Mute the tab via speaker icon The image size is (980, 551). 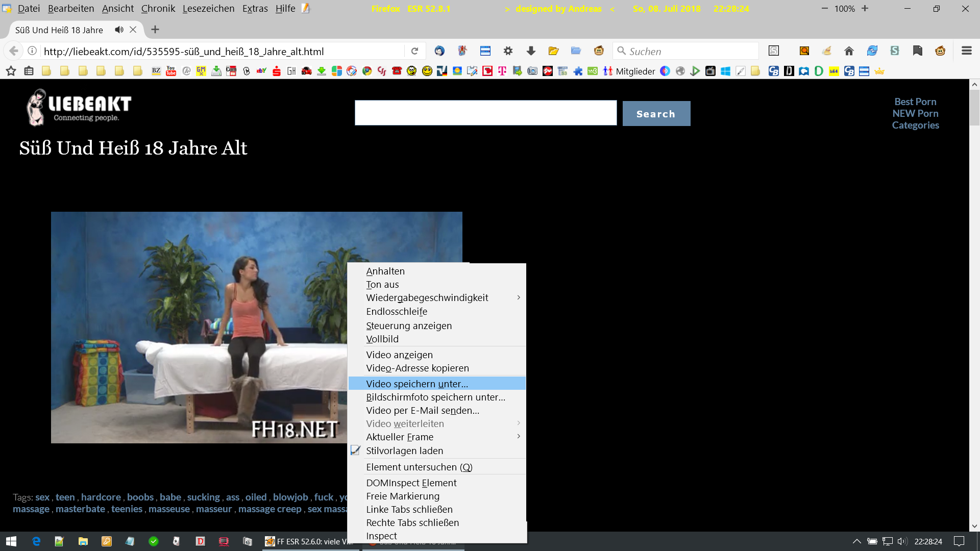(119, 30)
